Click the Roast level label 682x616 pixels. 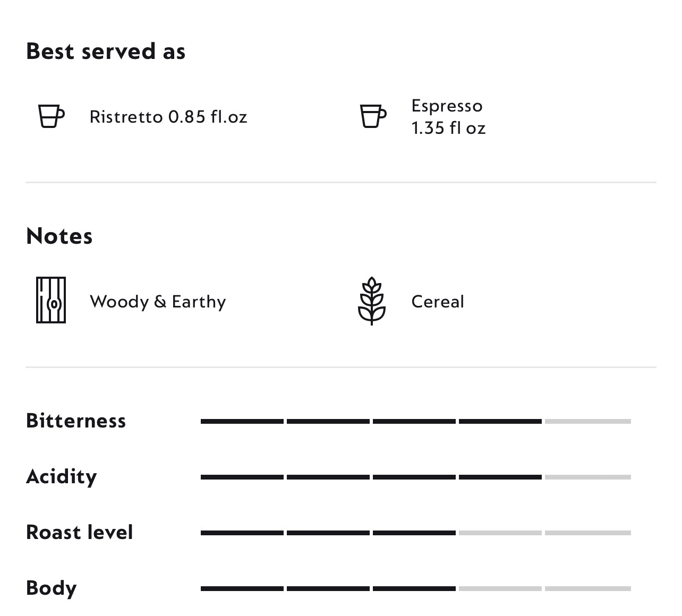79,532
